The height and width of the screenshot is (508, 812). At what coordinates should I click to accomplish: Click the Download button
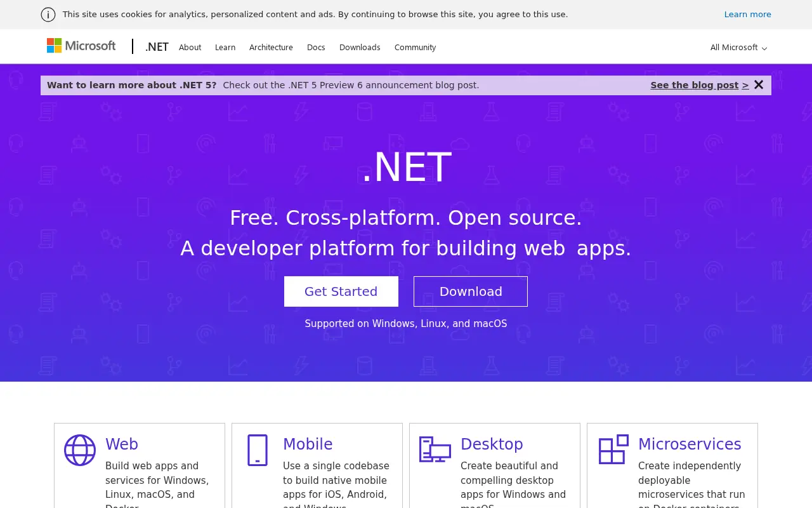[471, 291]
